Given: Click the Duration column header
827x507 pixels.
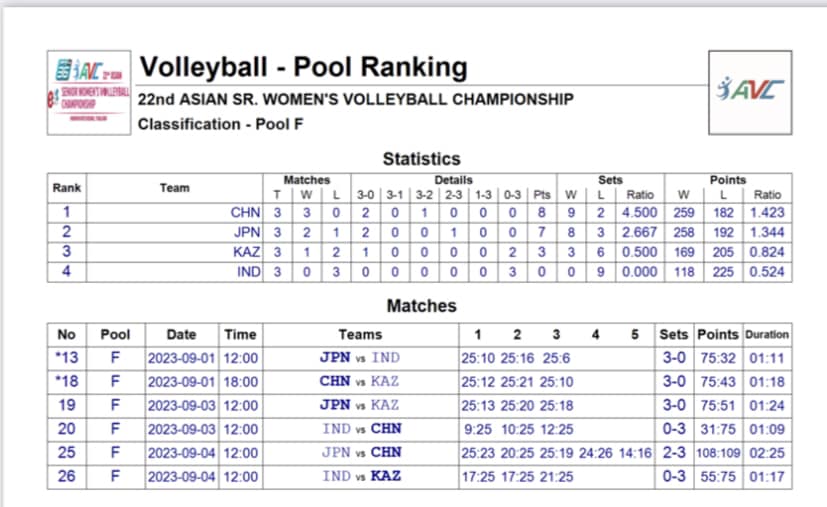Looking at the screenshot, I should (767, 334).
